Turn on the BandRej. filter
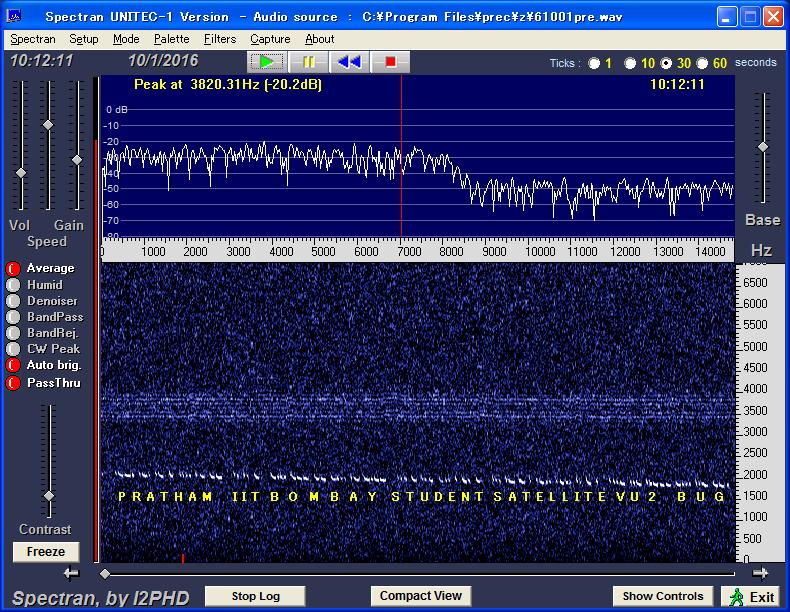The width and height of the screenshot is (790, 612). click(13, 333)
